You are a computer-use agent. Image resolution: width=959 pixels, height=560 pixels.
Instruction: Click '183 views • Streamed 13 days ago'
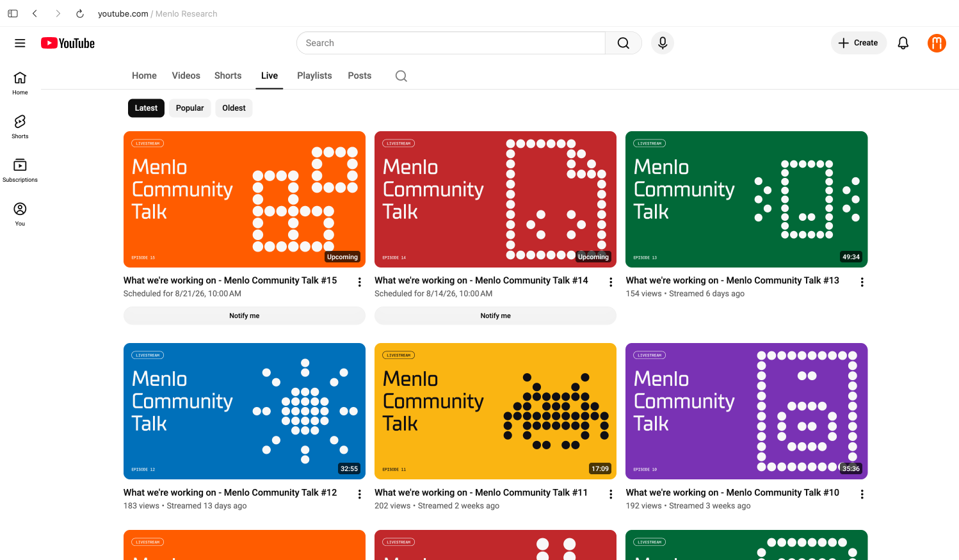(185, 506)
